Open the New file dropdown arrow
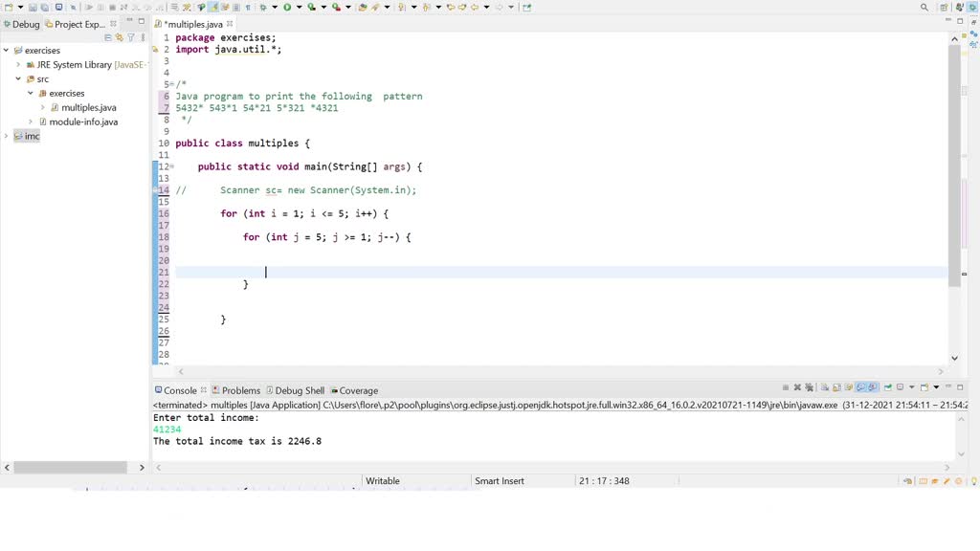This screenshot has height=551, width=980. [21, 8]
